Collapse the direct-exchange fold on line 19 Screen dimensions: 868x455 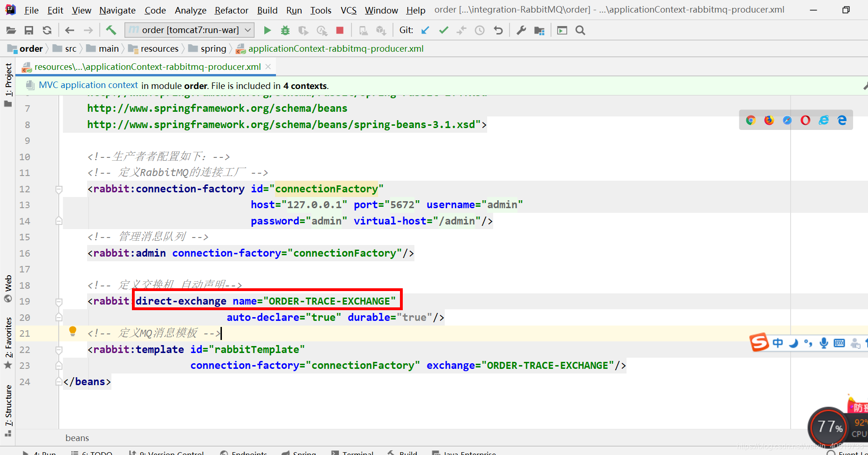point(59,302)
